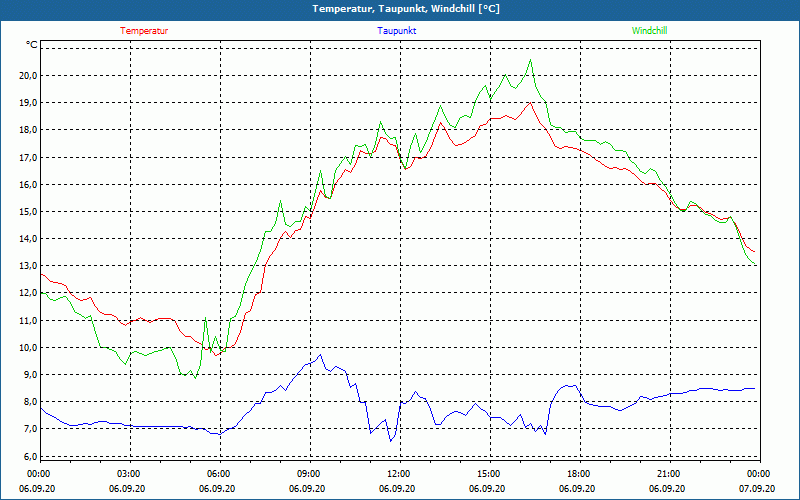800x500 pixels.
Task: Click the '6,0' y-axis value
Action: 31,456
